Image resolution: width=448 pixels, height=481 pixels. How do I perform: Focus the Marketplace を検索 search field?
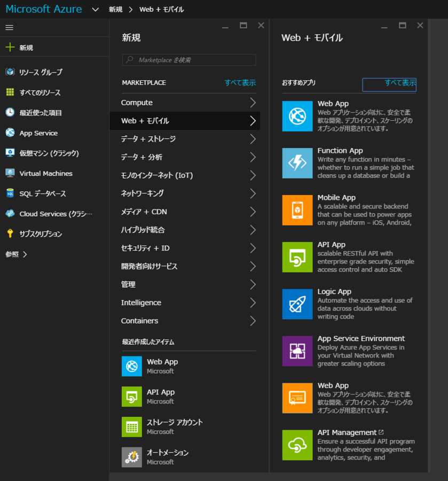pos(189,60)
